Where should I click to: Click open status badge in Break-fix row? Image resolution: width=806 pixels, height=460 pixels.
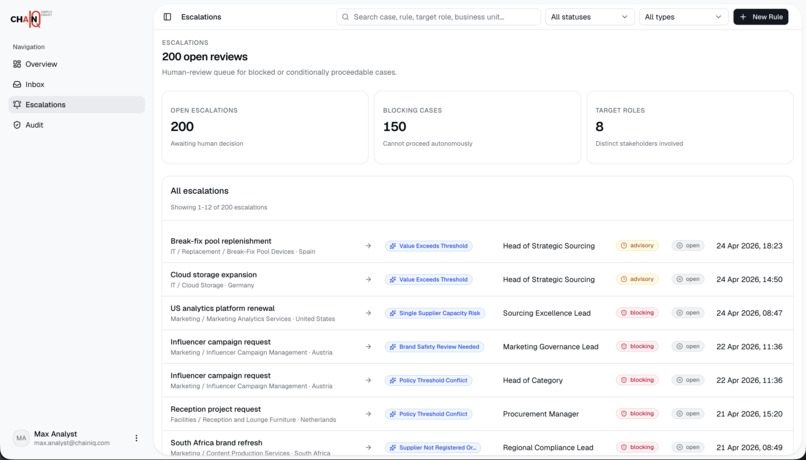[x=688, y=246]
